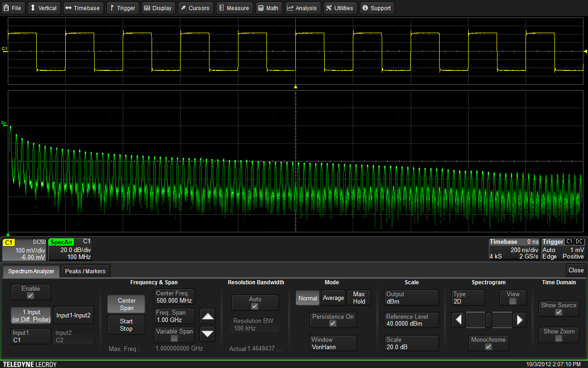Open the Window VonHann selector
This screenshot has height=368, width=588.
(333, 343)
